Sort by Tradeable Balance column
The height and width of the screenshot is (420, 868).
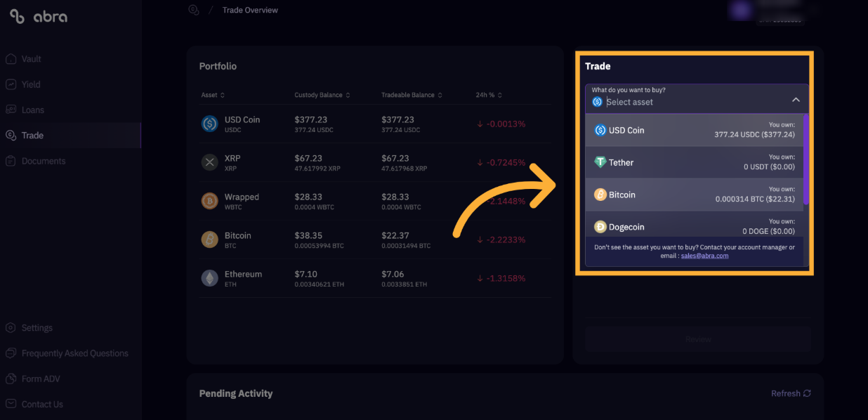point(412,95)
